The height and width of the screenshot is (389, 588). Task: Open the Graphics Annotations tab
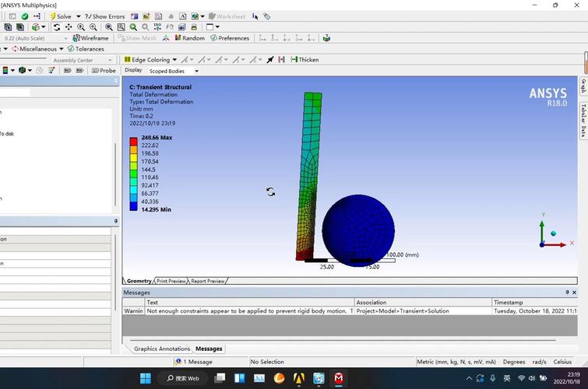tap(161, 349)
